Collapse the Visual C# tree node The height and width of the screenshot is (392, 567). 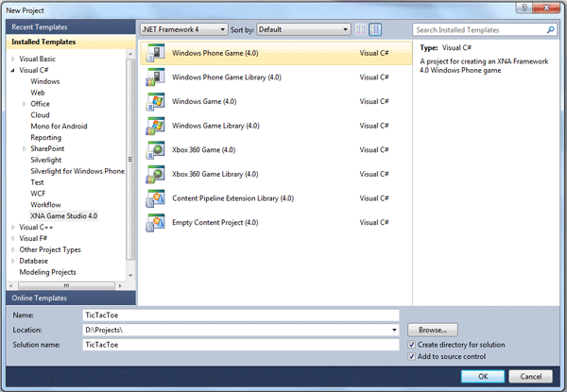13,70
